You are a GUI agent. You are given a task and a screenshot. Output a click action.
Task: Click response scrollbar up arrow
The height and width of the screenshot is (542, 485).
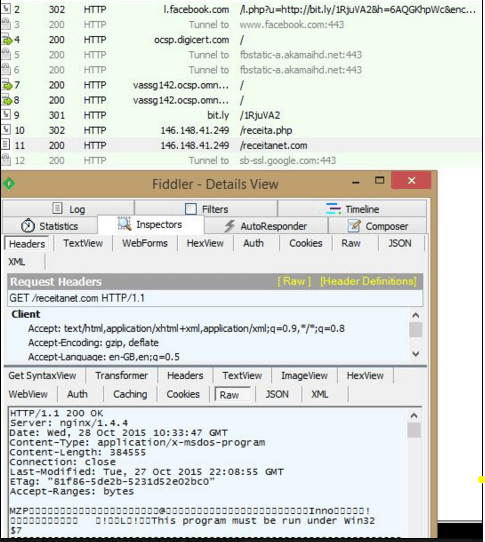(415, 415)
